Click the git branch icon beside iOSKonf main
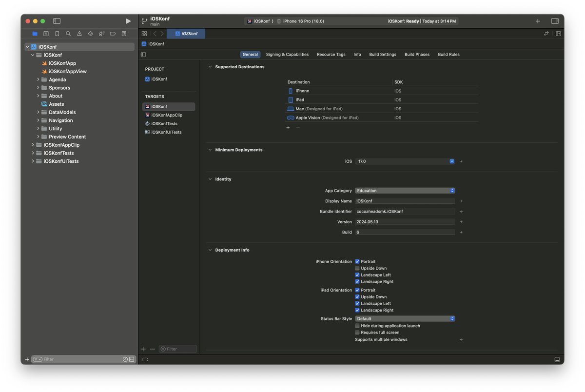Viewport: 585px width, 392px height. 144,21
